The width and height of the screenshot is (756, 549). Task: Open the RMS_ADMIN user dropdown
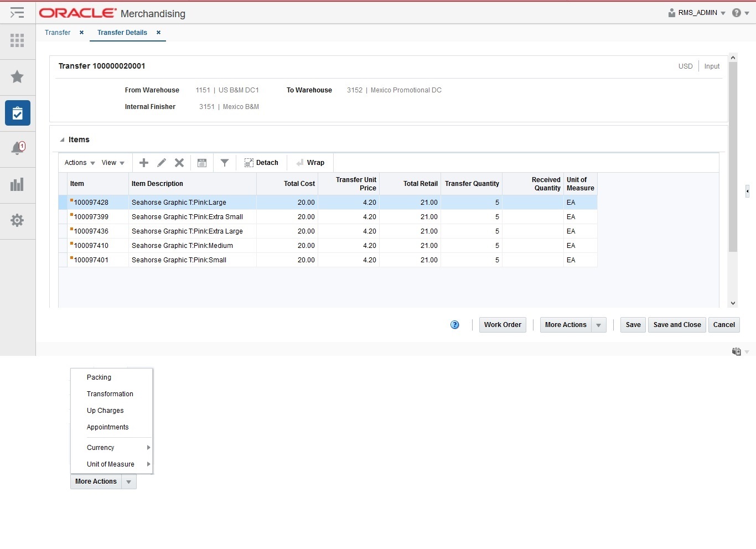coord(697,13)
